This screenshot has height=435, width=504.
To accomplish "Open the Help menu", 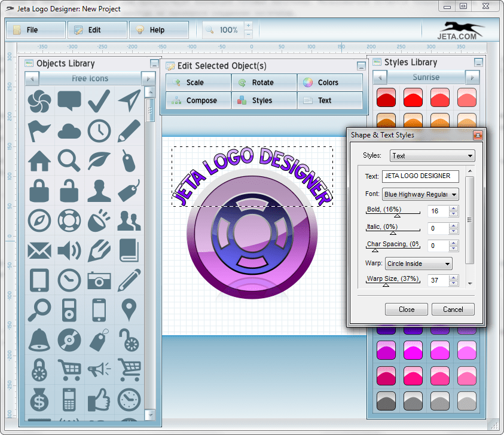I will (159, 30).
